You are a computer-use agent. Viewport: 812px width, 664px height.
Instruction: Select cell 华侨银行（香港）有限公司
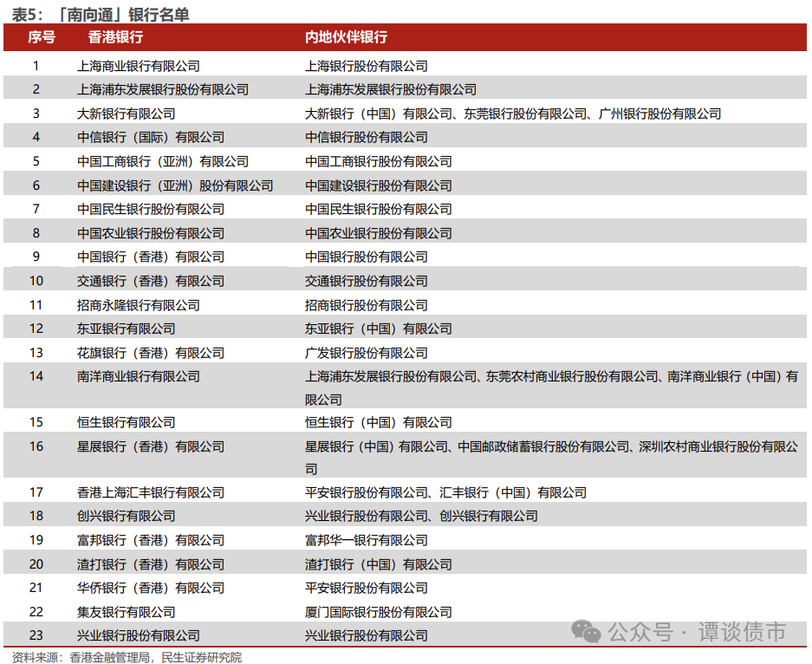click(x=151, y=588)
